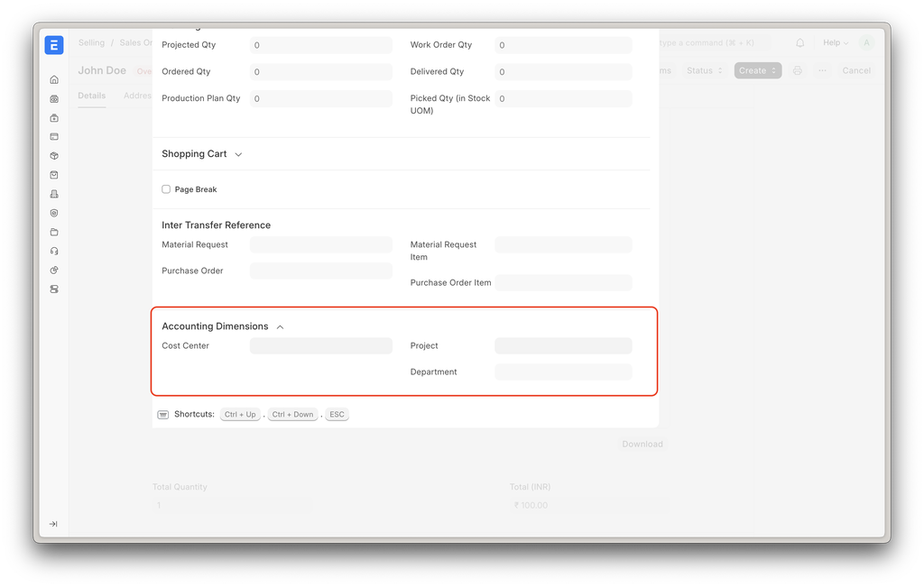Open the Status dropdown
The image size is (924, 587).
[x=704, y=70]
